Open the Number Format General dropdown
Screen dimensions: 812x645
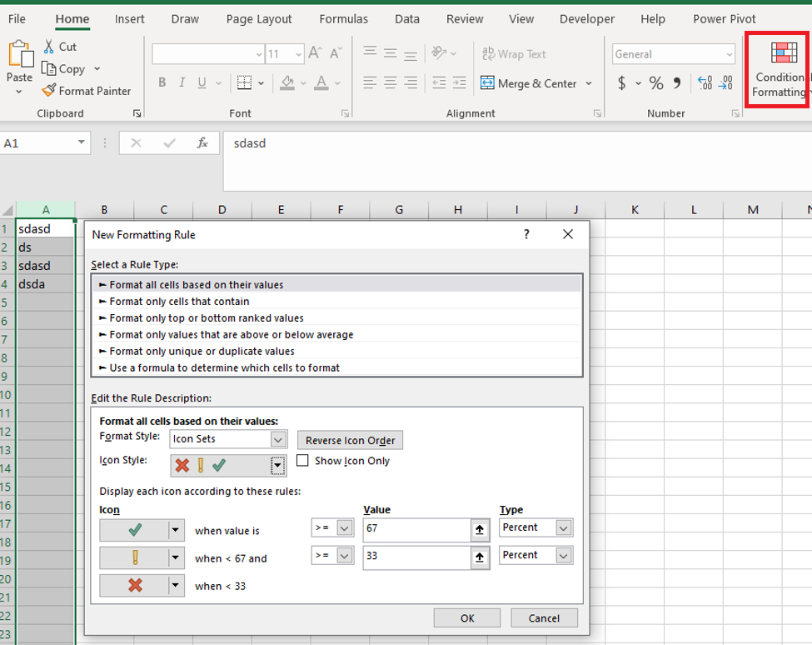coord(730,54)
